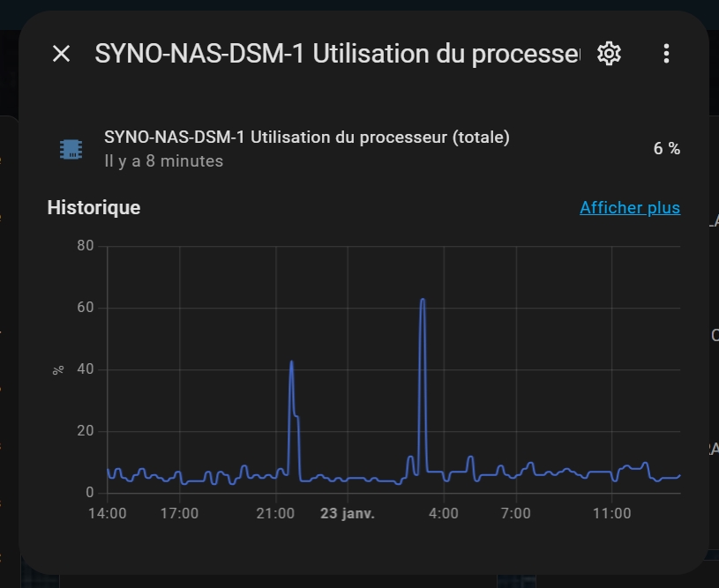This screenshot has width=719, height=588.
Task: Click the % unit label on Y-axis
Action: click(x=58, y=369)
